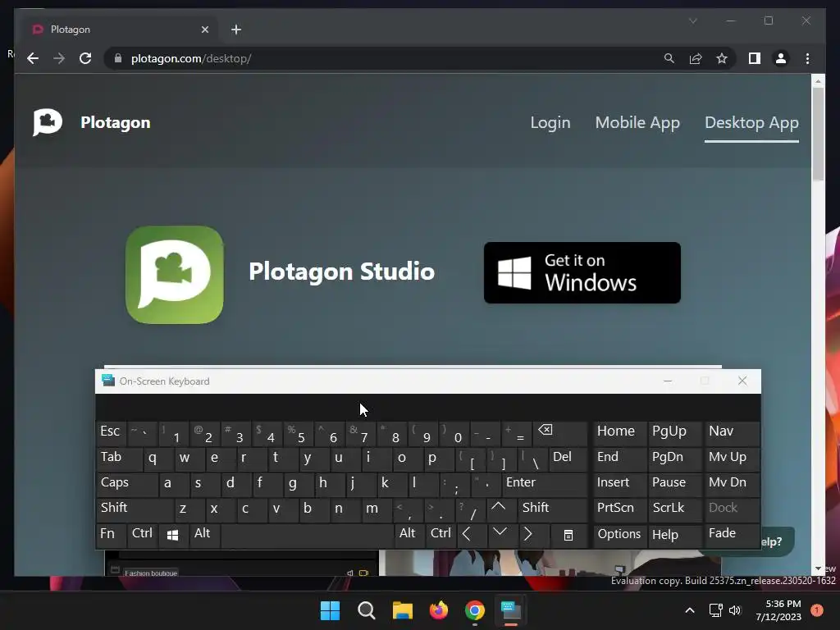The height and width of the screenshot is (630, 840).
Task: Open the Chrome tab search chevron
Action: pyautogui.click(x=692, y=21)
